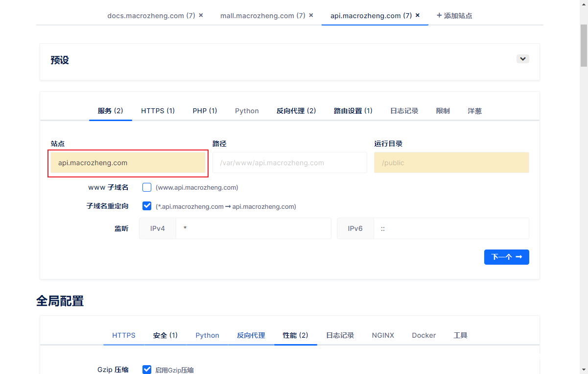Click 添加站点 to add a new site
Viewport: 588px width, 374px height.
[x=454, y=15]
